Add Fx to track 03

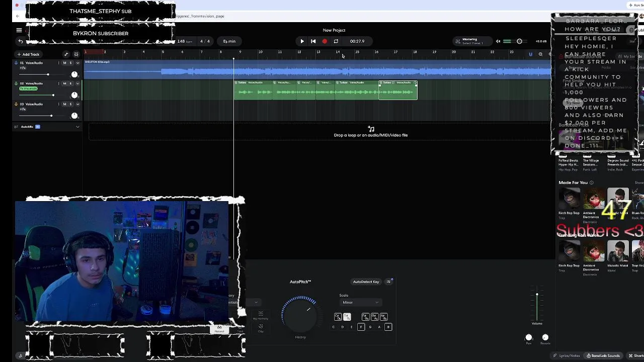pyautogui.click(x=23, y=109)
